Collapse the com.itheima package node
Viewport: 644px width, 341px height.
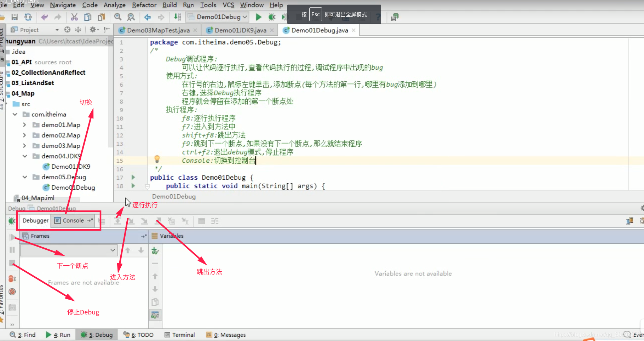pos(15,114)
